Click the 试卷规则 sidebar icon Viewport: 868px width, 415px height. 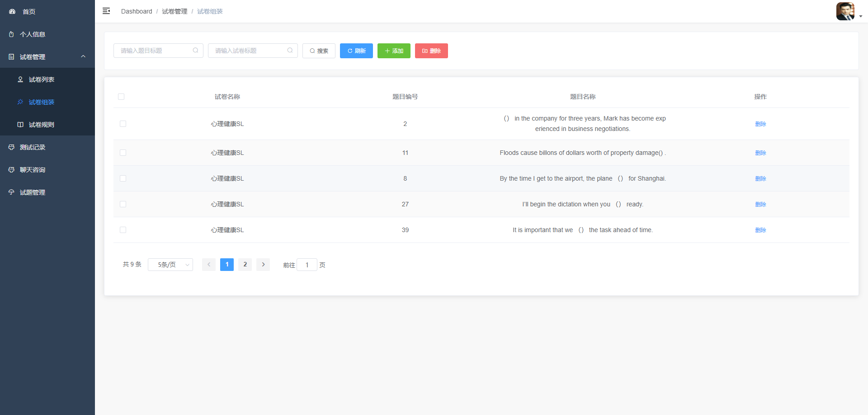pyautogui.click(x=20, y=125)
